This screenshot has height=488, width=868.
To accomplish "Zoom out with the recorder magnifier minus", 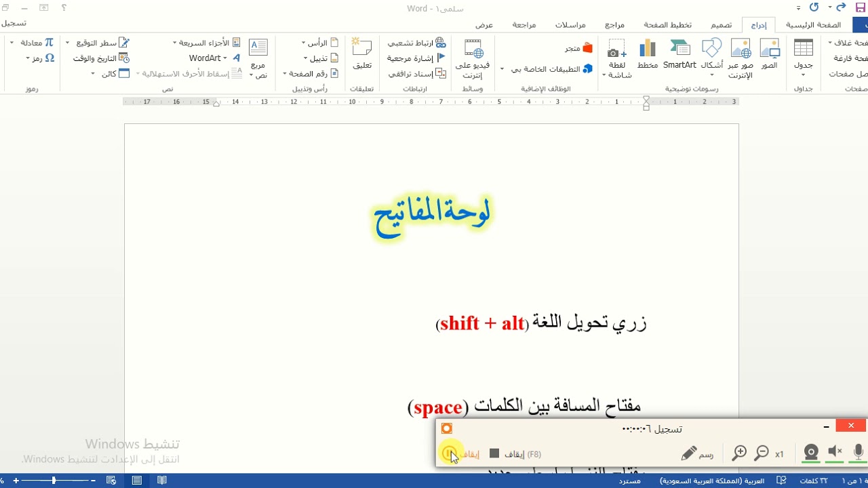I will (x=762, y=453).
